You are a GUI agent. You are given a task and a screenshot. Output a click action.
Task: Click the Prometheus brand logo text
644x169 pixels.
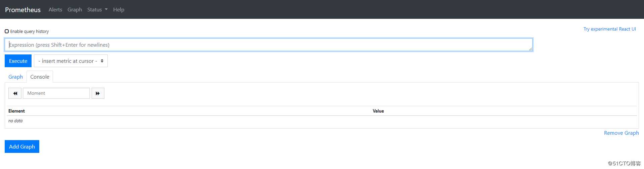pos(23,10)
